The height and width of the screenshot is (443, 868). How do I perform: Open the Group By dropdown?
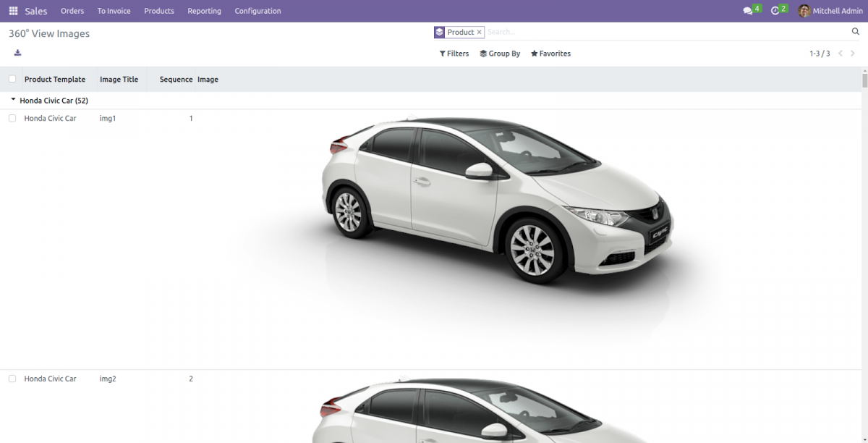(500, 53)
